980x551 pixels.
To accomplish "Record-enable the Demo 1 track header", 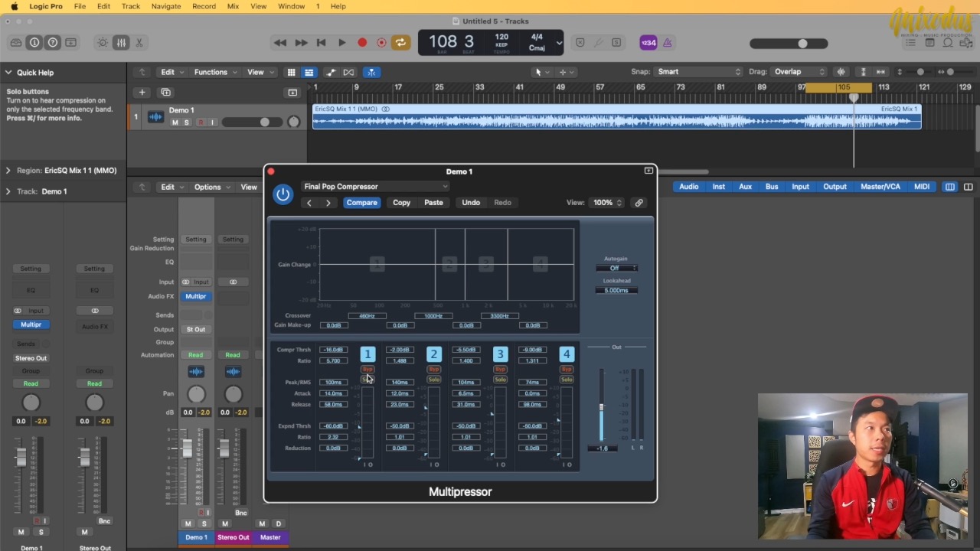I will (201, 122).
